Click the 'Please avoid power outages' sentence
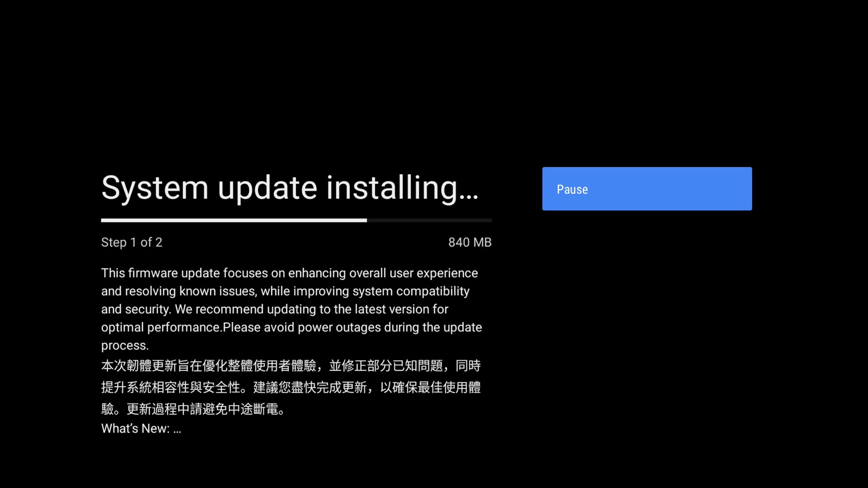The width and height of the screenshot is (868, 488). pyautogui.click(x=352, y=328)
